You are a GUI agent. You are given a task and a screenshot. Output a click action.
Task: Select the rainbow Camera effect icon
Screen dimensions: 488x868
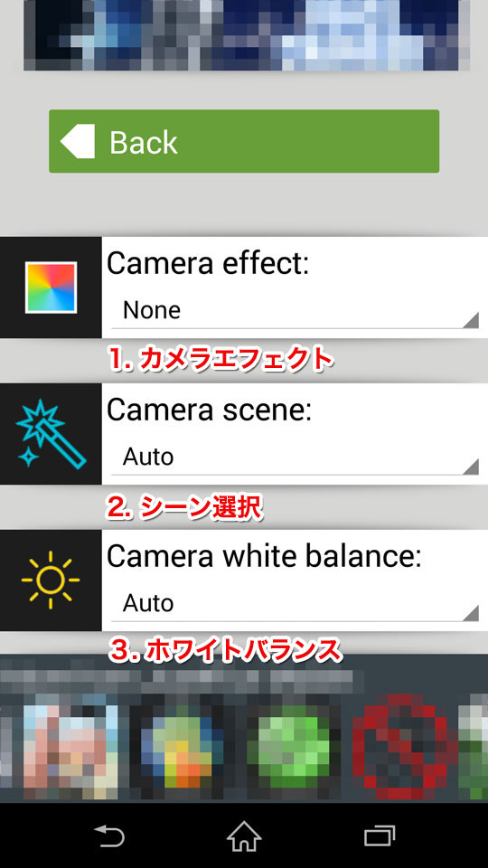[51, 288]
